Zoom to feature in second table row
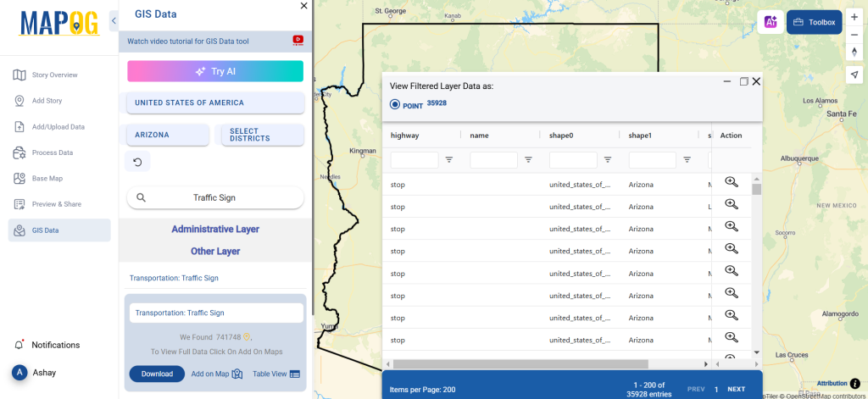Screen dimensions: 868x399 pos(732,204)
